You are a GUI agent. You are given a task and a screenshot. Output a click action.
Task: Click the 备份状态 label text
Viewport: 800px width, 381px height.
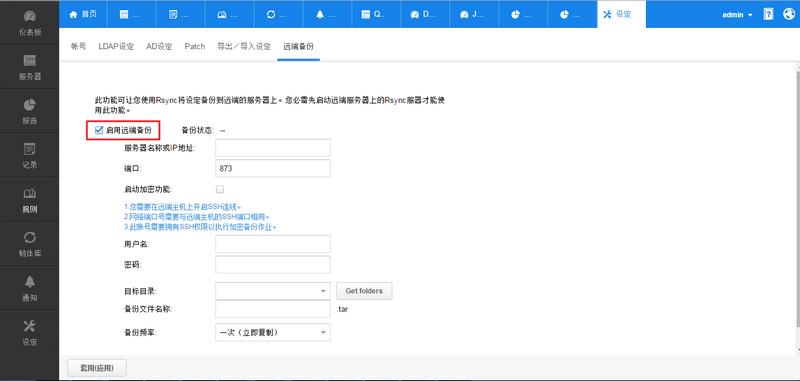pyautogui.click(x=197, y=130)
